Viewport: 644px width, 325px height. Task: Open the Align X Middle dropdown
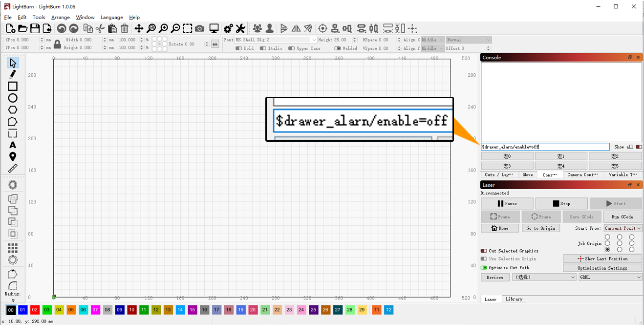[x=433, y=40]
